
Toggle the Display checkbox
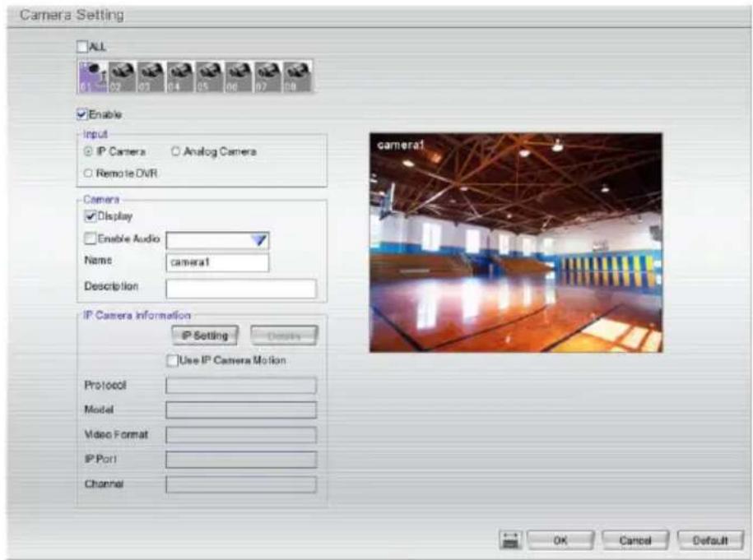[x=91, y=216]
